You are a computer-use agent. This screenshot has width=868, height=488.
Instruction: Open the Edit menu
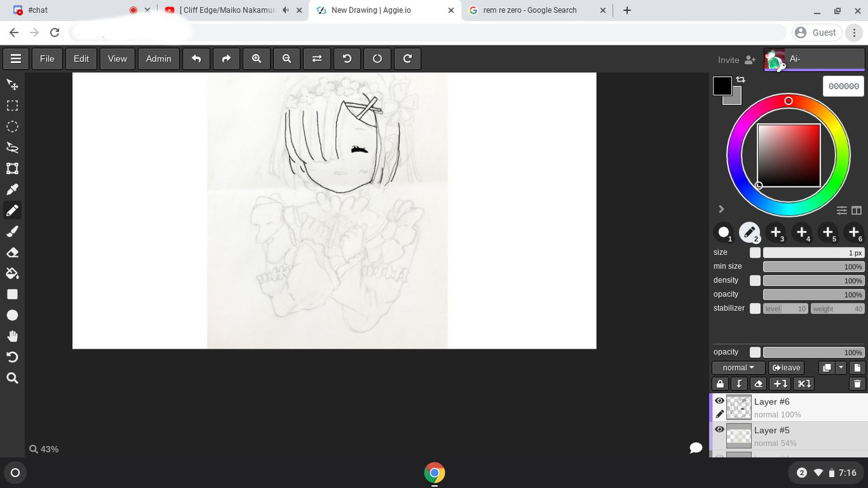[x=81, y=59]
